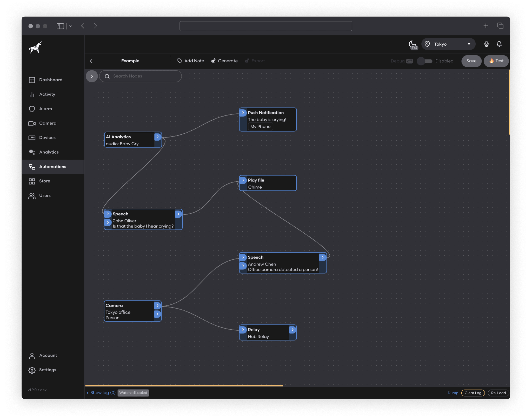Click the Chime text in Play file

[x=255, y=187]
